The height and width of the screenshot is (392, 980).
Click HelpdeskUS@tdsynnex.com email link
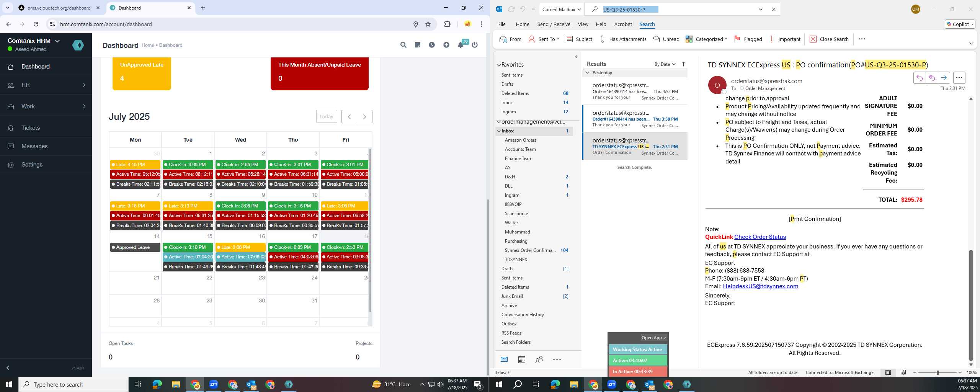[761, 286]
